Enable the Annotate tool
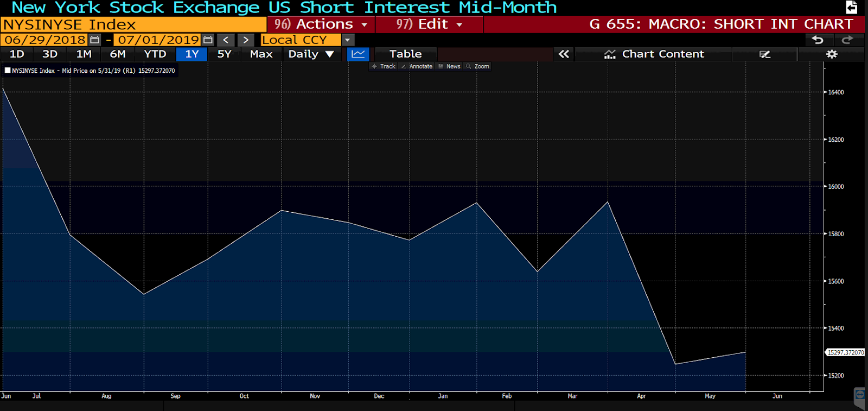The image size is (868, 411). 417,66
